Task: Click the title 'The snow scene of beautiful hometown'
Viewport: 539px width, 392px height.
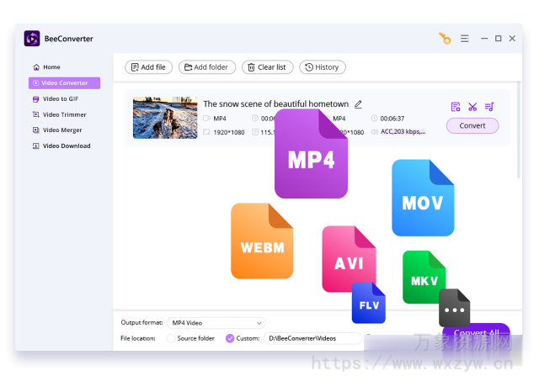Action: (275, 103)
